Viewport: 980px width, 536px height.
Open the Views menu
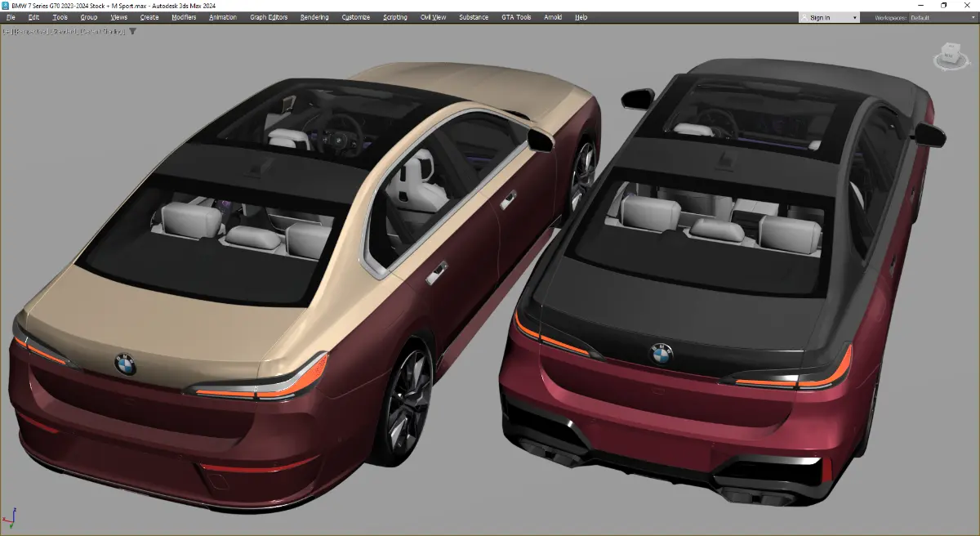(x=118, y=17)
